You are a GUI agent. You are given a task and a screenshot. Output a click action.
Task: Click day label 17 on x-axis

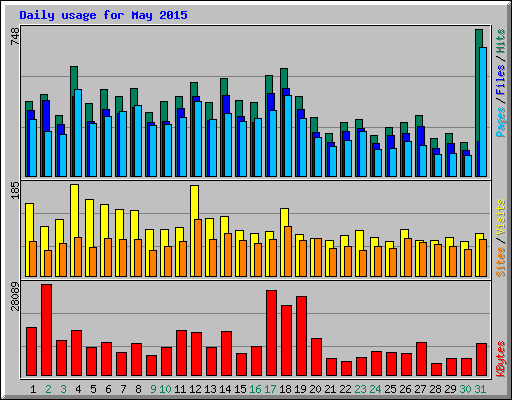click(x=270, y=389)
